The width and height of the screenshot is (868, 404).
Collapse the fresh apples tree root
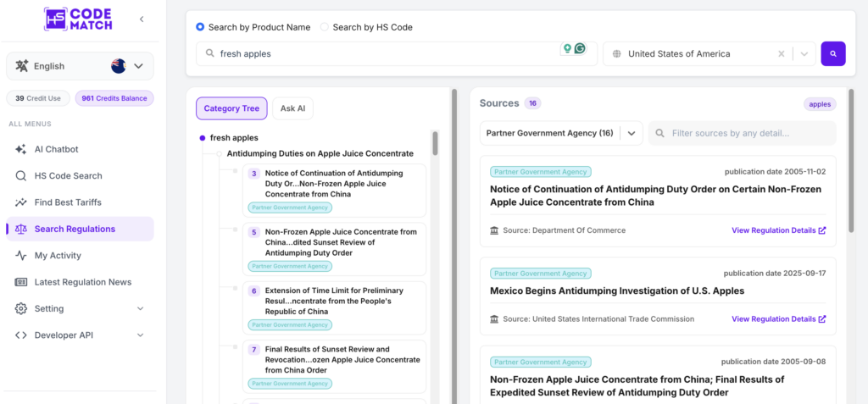pyautogui.click(x=203, y=138)
